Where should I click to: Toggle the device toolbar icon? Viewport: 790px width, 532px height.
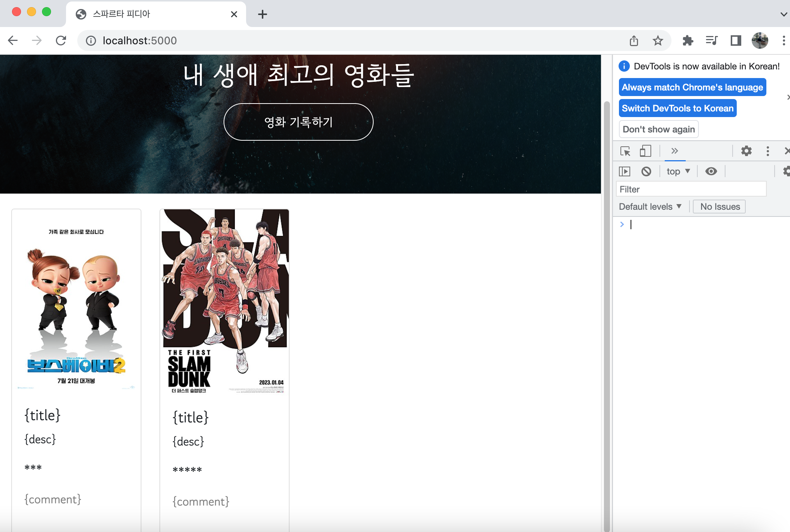coord(645,151)
